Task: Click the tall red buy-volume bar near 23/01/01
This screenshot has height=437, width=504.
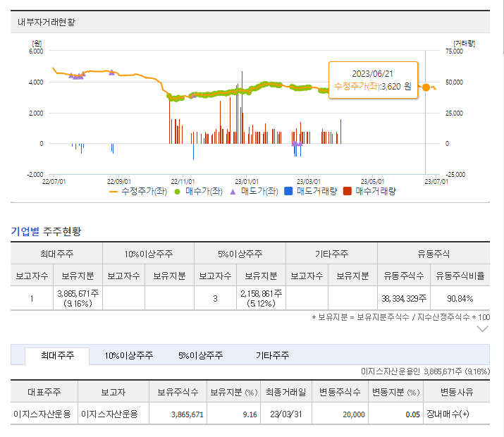Action: (x=242, y=107)
